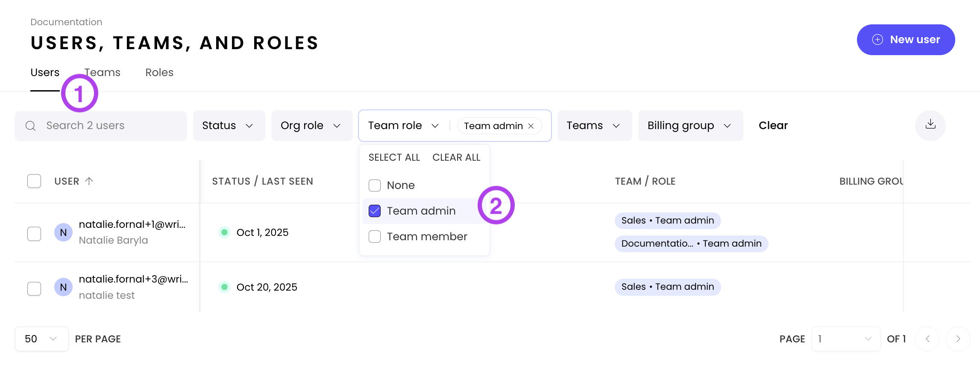Click the search magnifier icon

(x=30, y=126)
